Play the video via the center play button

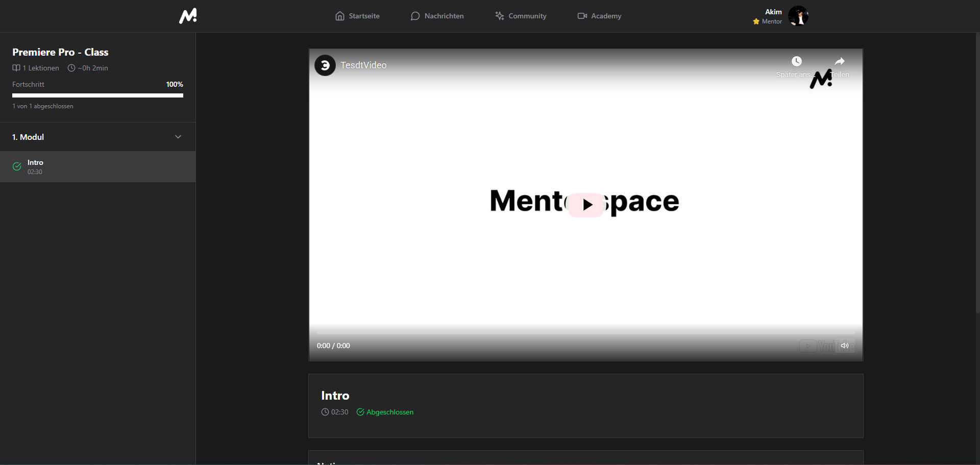586,204
